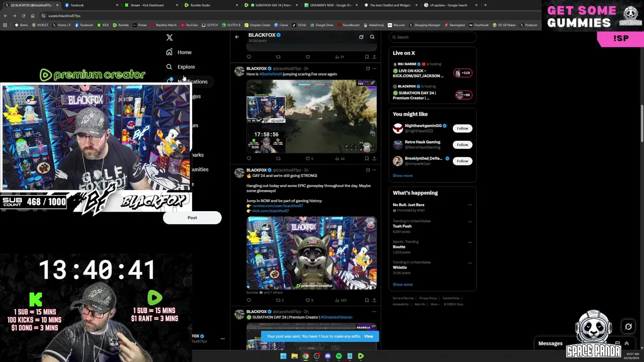Like the DAY 24 post with 9 likes

pyautogui.click(x=309, y=300)
